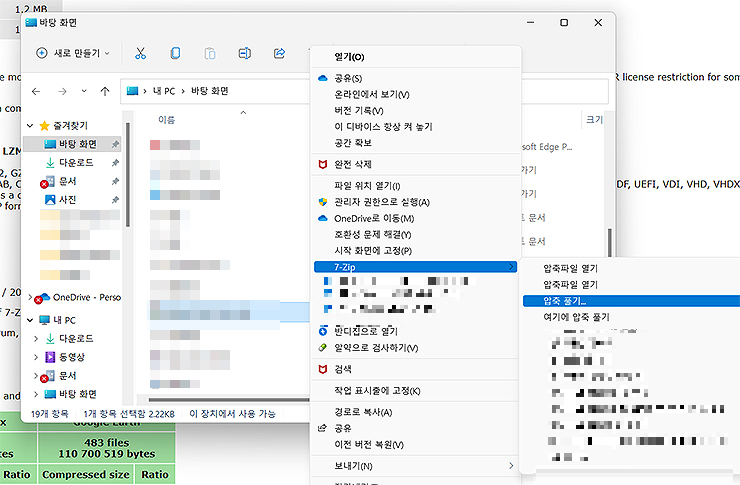Open recent locations chevron dropdown

coord(84,91)
